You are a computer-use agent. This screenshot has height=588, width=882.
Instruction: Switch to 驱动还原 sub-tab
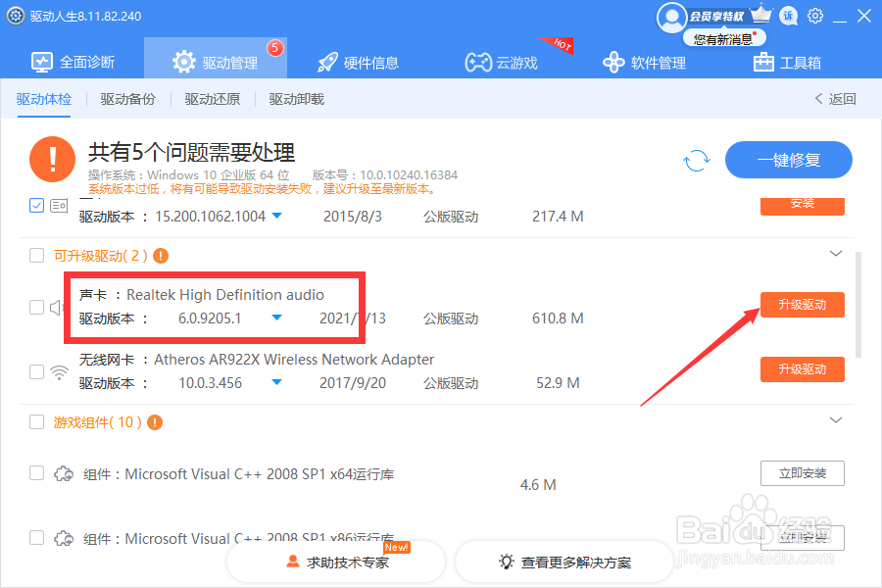point(213,100)
